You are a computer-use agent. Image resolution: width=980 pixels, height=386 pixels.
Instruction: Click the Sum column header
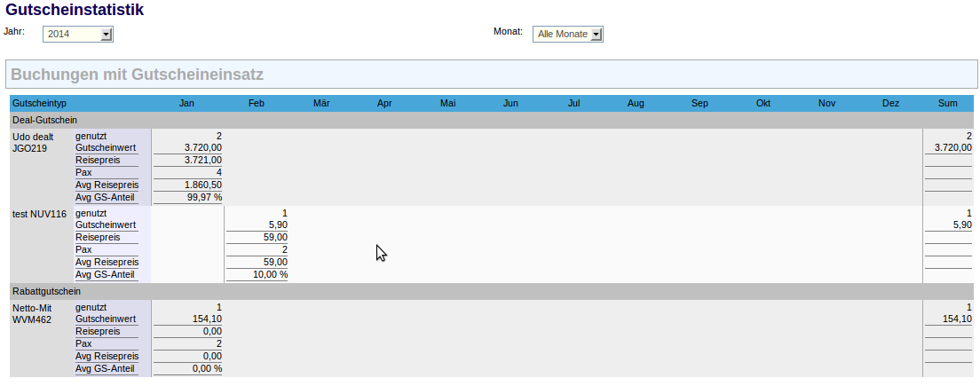(947, 104)
